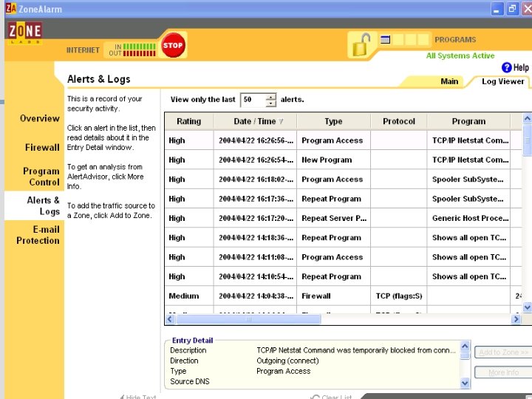This screenshot has width=532, height=399.
Task: Sort the log by Program column
Action: 468,121
